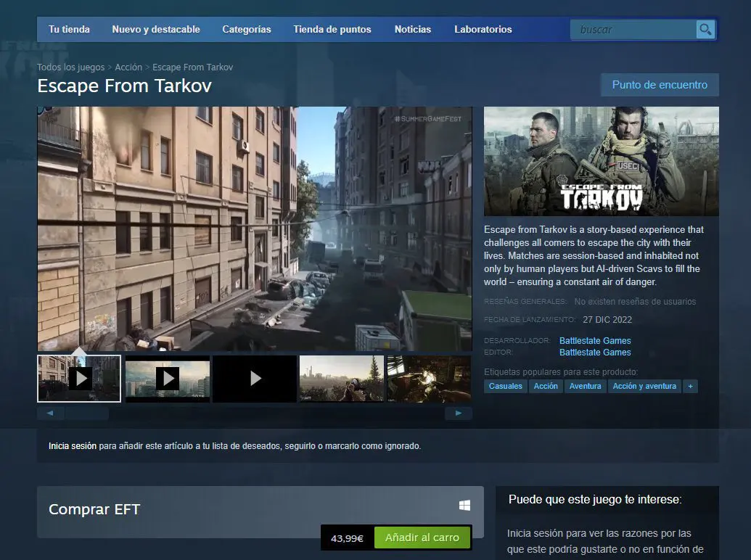The height and width of the screenshot is (560, 751).
Task: Click the main trailer video player
Action: coord(255,228)
